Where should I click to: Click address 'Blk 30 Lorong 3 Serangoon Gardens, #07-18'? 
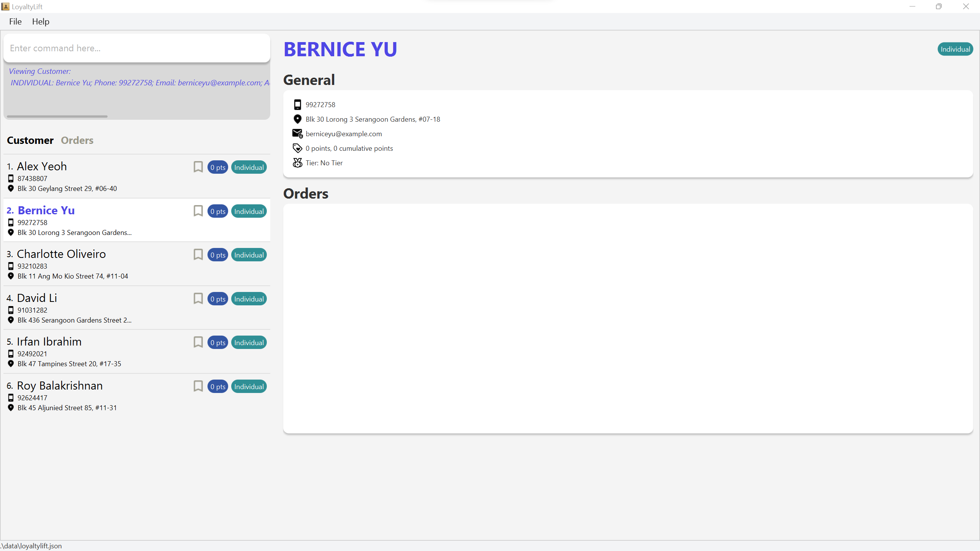click(373, 119)
